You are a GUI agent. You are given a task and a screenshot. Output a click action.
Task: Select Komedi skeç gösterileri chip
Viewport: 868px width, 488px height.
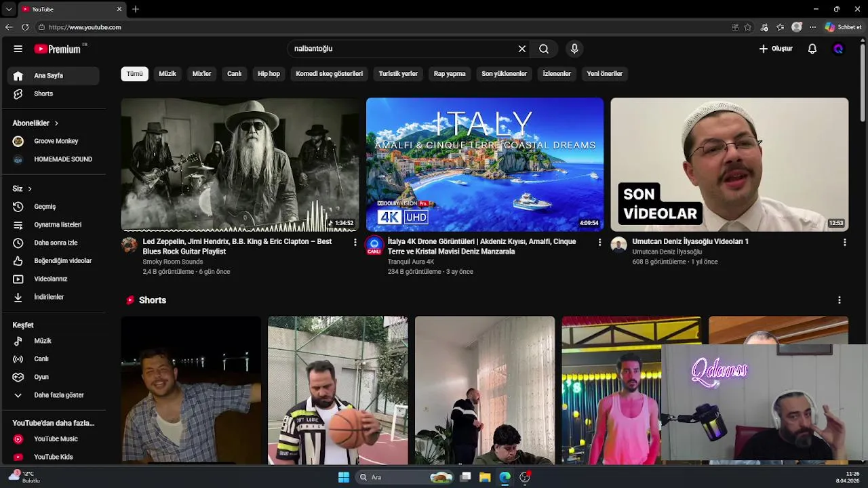click(x=330, y=74)
